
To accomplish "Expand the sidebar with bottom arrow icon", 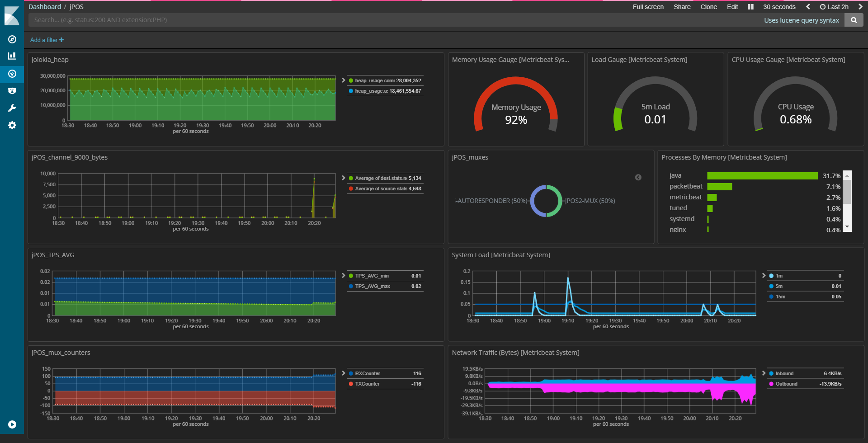I will click(x=12, y=424).
